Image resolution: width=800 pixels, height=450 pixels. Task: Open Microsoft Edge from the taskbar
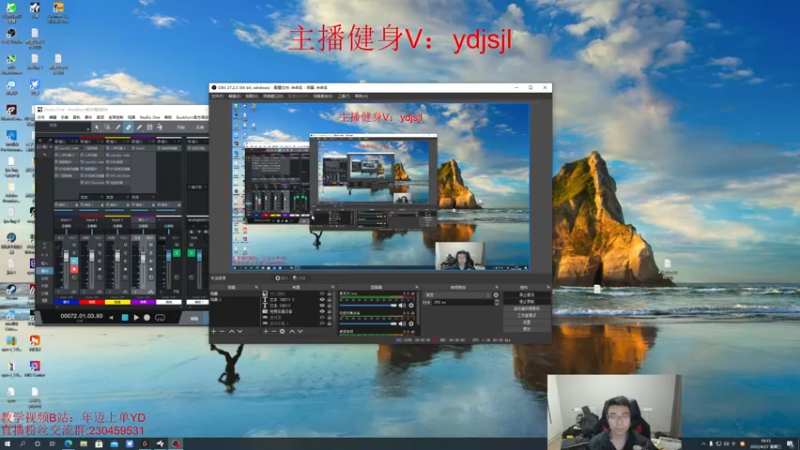tap(68, 444)
